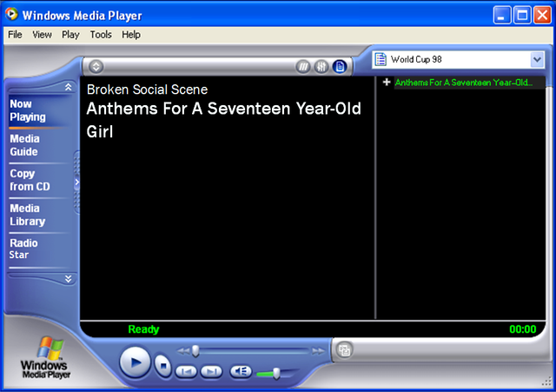The height and width of the screenshot is (392, 556).
Task: Open the View menu
Action: (x=42, y=35)
